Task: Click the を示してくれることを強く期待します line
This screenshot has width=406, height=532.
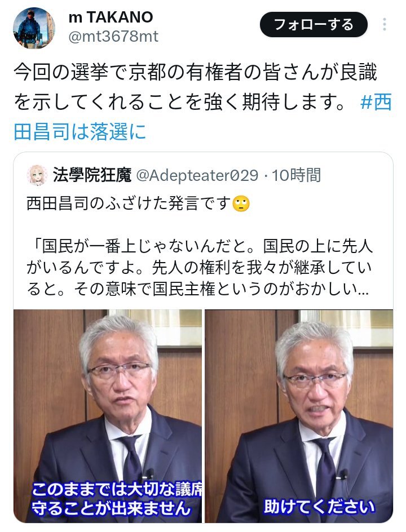Action: click(x=180, y=102)
